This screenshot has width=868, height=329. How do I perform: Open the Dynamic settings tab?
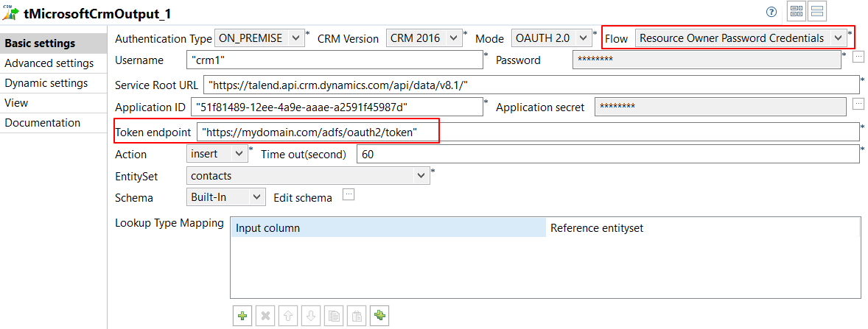tap(46, 83)
